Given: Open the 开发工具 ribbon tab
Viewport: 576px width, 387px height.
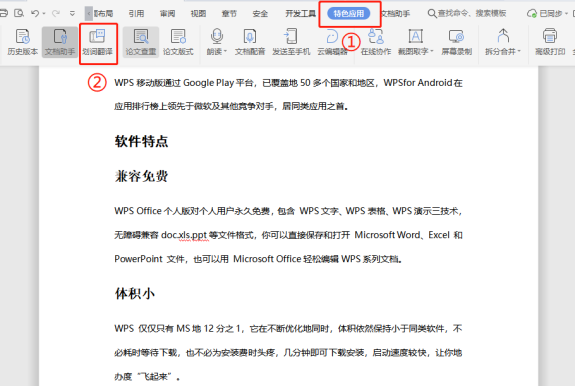Looking at the screenshot, I should tap(300, 14).
